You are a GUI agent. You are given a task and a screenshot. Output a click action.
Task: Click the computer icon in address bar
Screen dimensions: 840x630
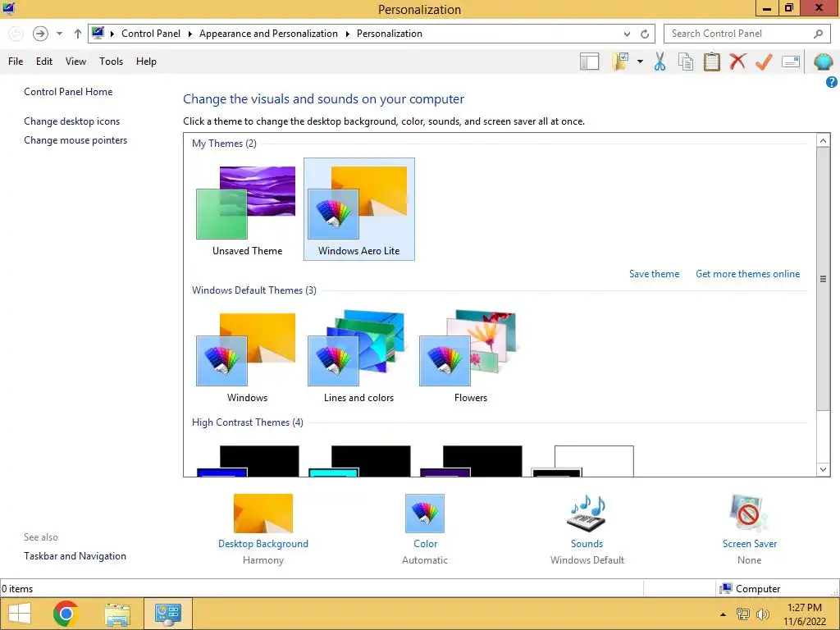click(98, 33)
